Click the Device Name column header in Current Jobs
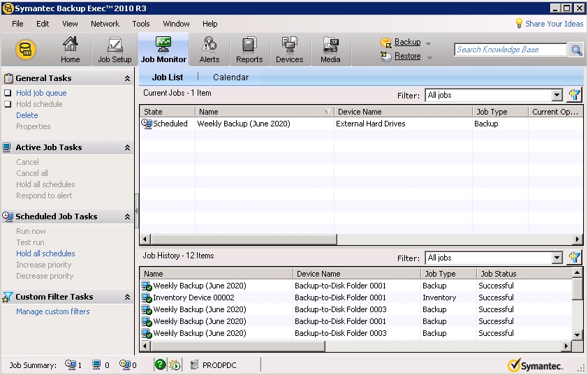Screen dimensions: 588x375 pyautogui.click(x=403, y=112)
